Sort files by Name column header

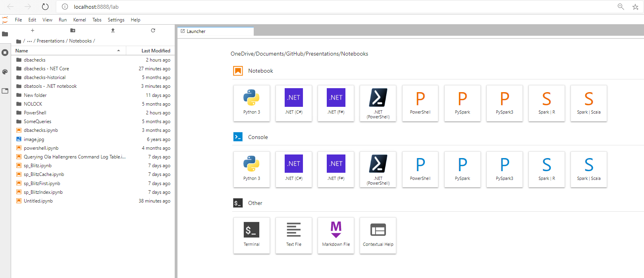22,51
